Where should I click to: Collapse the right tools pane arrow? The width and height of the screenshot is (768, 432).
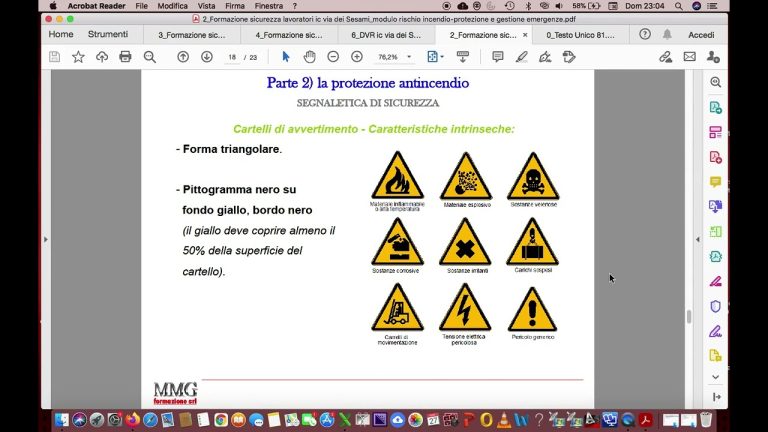[x=716, y=397]
